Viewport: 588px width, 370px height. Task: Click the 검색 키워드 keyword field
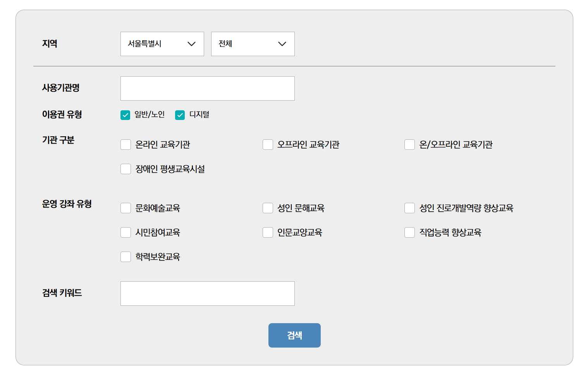pos(207,293)
